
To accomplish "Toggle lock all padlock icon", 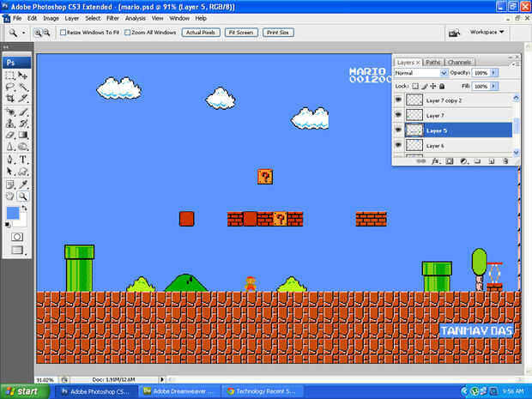I will pyautogui.click(x=442, y=86).
